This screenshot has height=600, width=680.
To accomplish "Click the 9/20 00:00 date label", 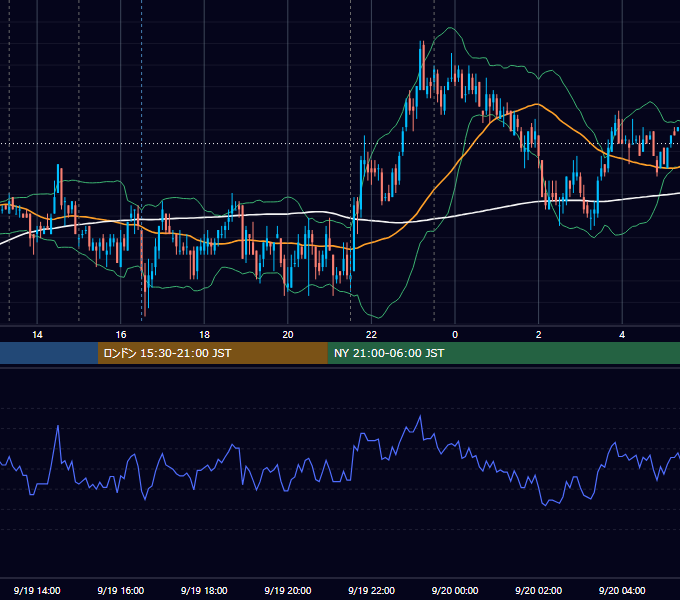I will coord(455,590).
